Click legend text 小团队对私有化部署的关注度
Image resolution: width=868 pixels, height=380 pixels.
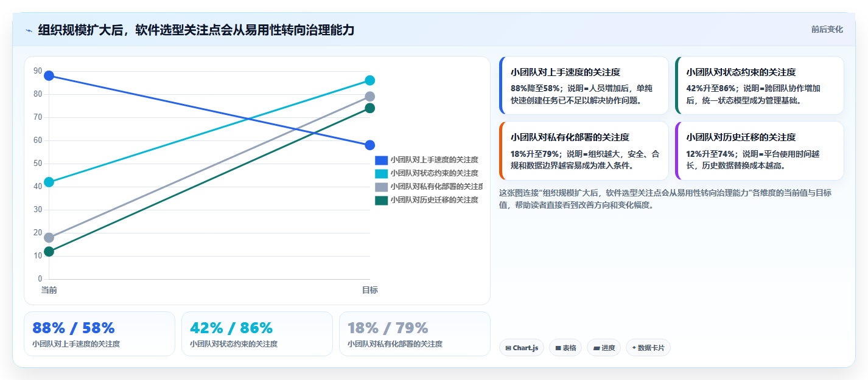click(436, 187)
